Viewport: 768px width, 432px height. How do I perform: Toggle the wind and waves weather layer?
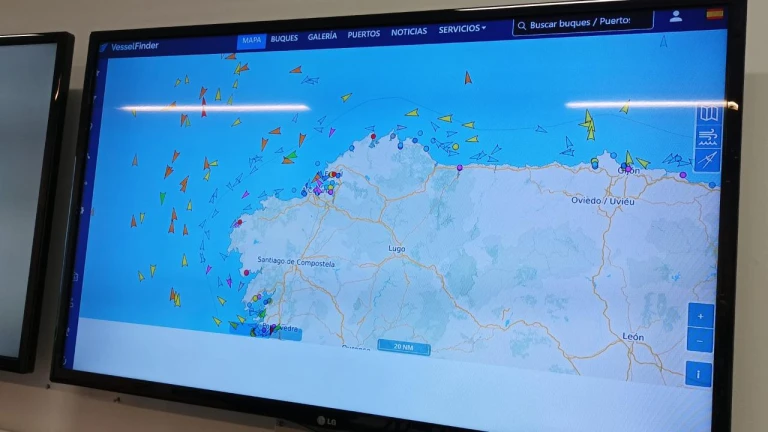[x=708, y=137]
